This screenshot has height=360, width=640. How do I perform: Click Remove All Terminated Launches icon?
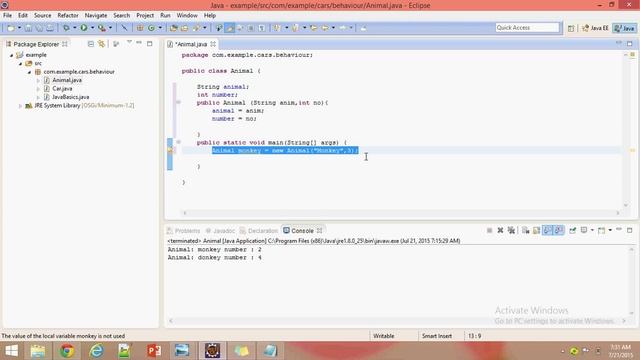[x=511, y=231]
